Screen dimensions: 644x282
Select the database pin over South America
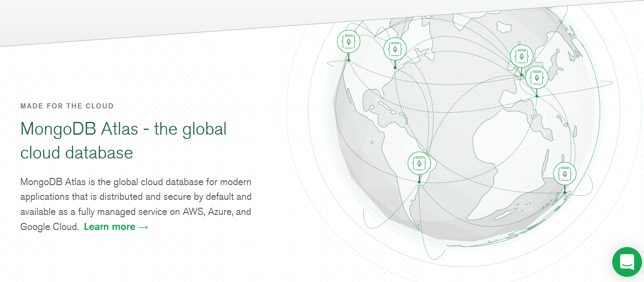point(420,163)
